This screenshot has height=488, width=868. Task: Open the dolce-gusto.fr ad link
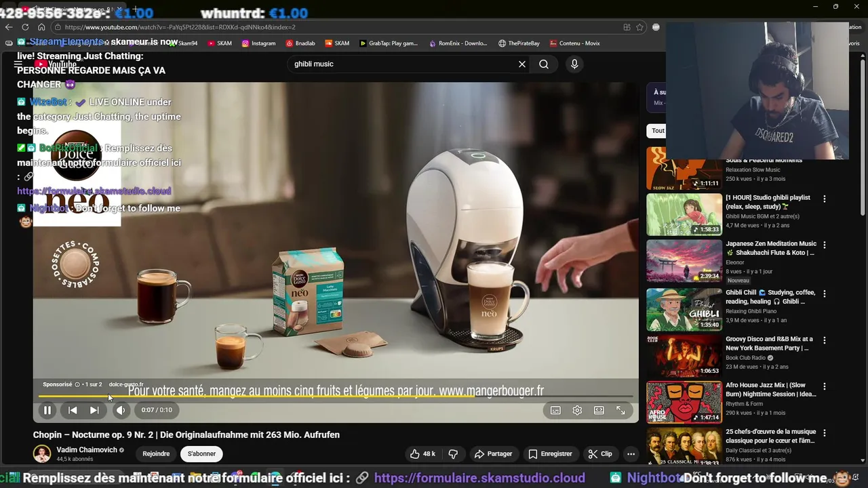point(126,384)
